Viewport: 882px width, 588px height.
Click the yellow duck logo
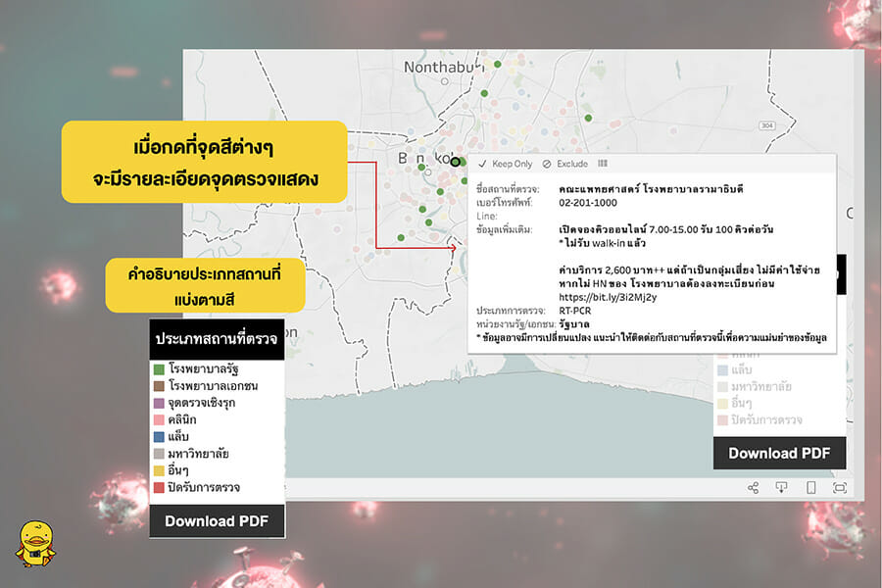35,544
